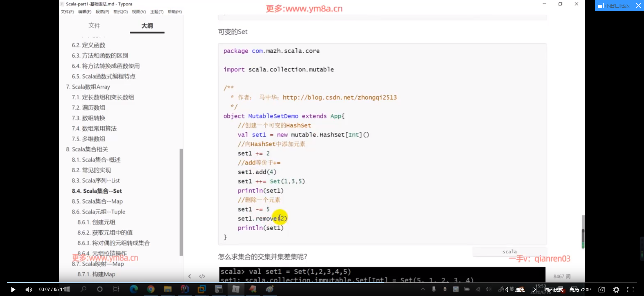Viewport: 644px width, 296px height.
Task: Open the 选集 episode list
Action: (520, 290)
